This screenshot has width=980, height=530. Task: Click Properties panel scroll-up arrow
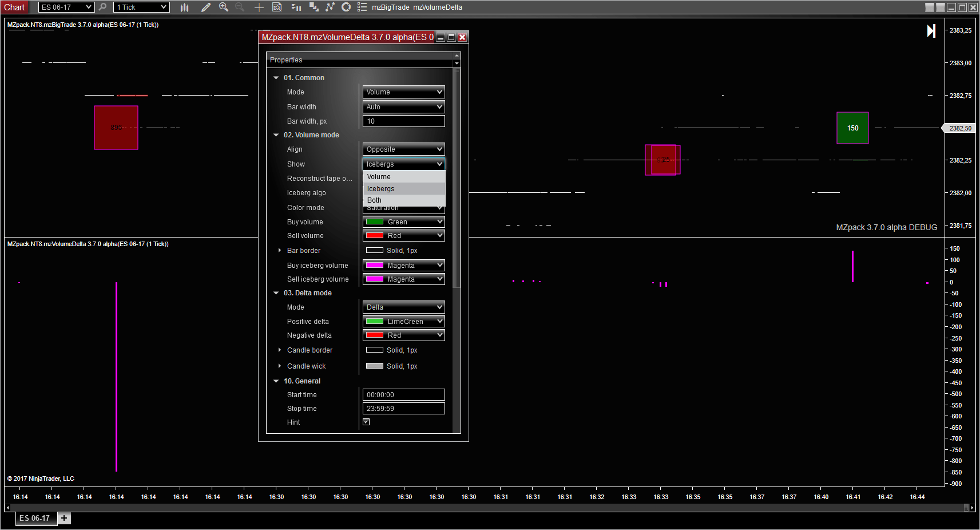[x=457, y=56]
